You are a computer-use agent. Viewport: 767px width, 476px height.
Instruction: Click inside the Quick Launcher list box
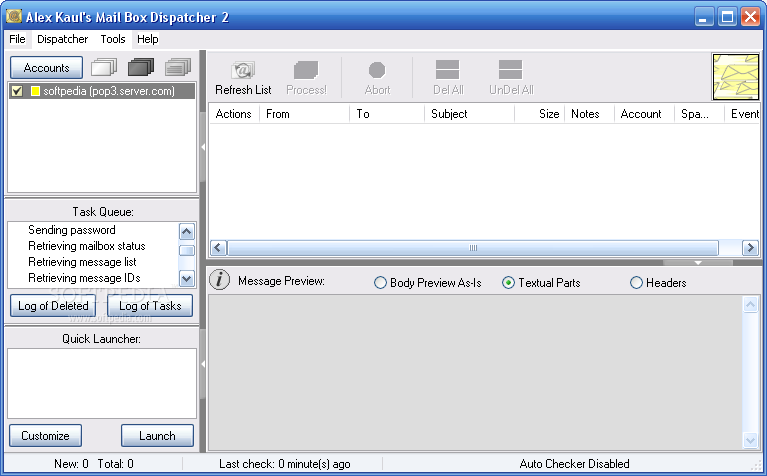(102, 383)
